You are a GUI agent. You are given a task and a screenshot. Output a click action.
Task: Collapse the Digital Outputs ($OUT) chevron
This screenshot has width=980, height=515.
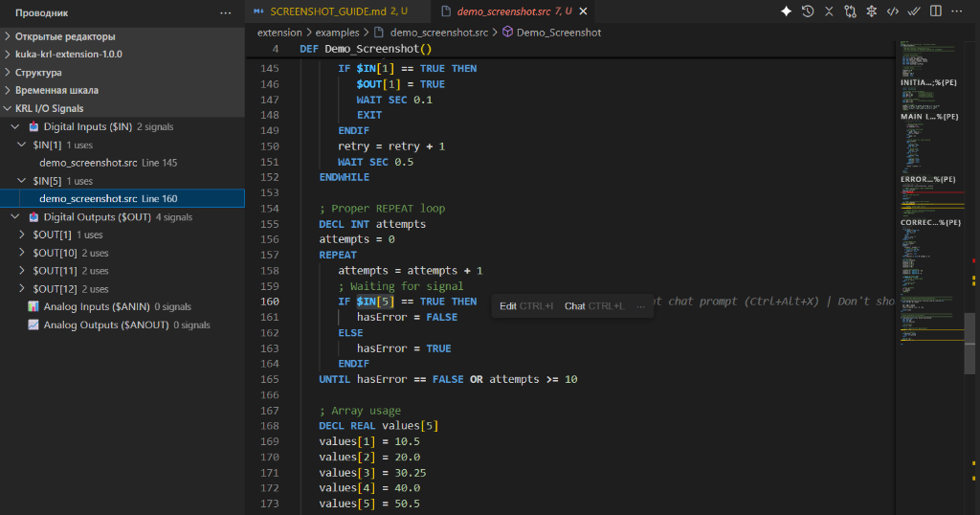(x=15, y=217)
